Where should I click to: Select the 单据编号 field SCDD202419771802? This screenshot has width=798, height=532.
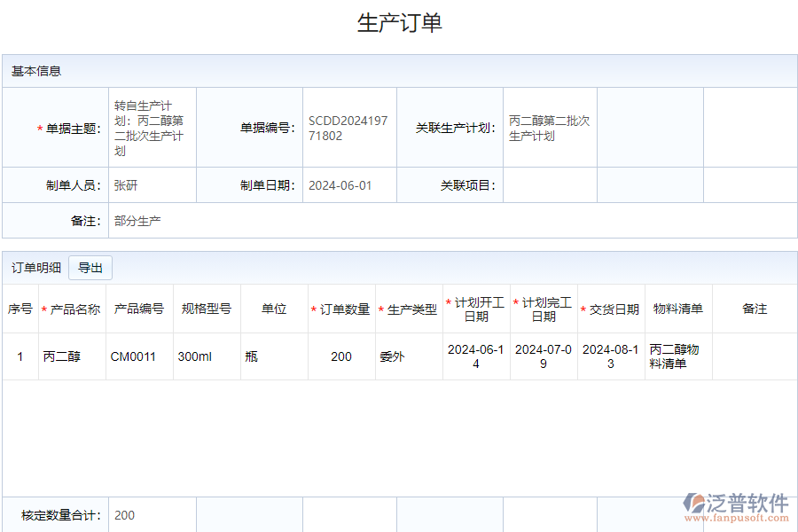click(x=348, y=129)
